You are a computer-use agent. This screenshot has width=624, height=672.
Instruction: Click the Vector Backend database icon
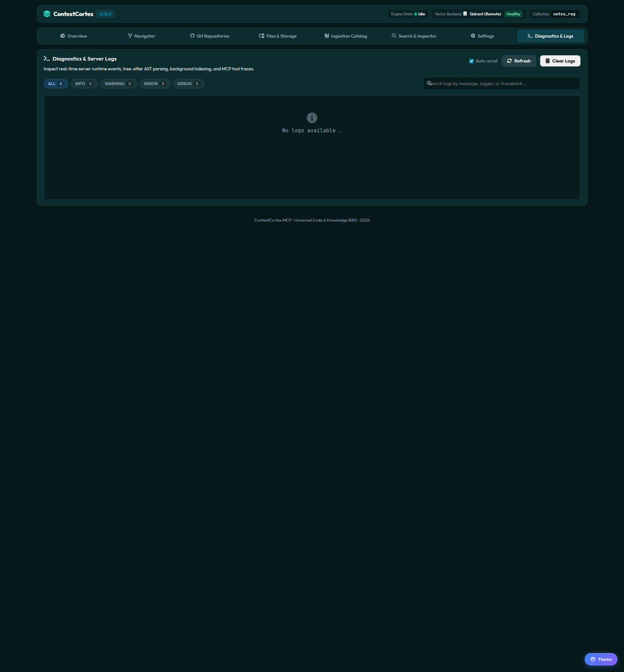tap(465, 14)
